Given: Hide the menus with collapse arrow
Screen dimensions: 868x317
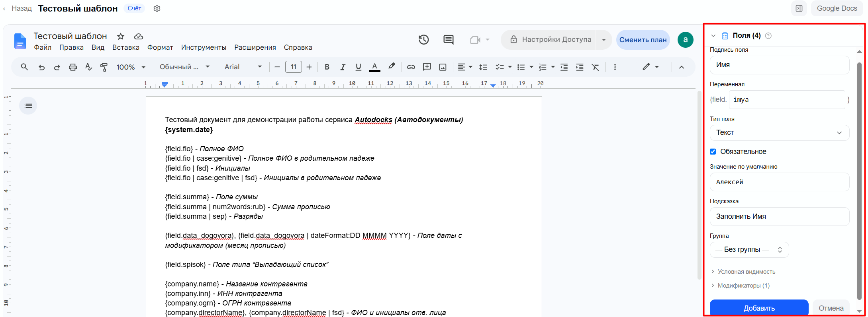Looking at the screenshot, I should click(x=682, y=67).
